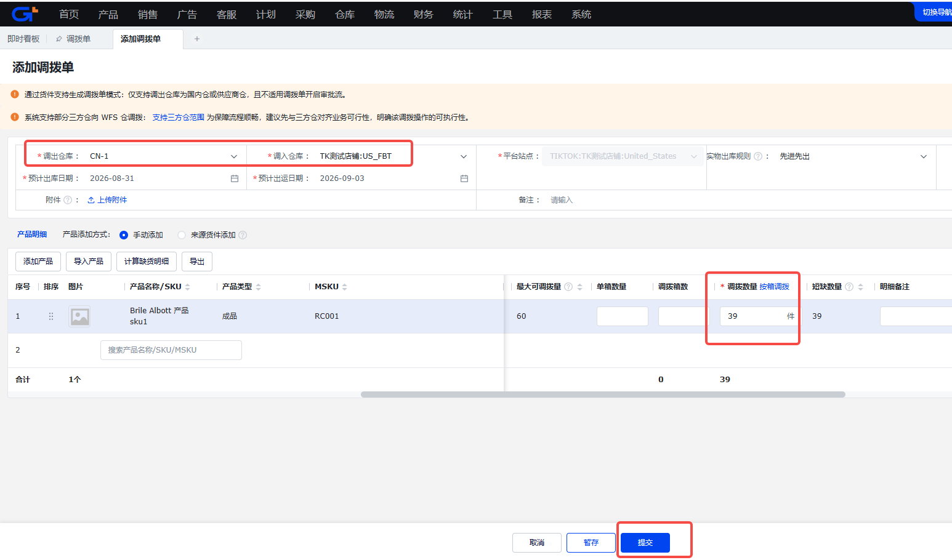Image resolution: width=952 pixels, height=560 pixels.
Task: Click the 导入产品 button
Action: pyautogui.click(x=89, y=262)
